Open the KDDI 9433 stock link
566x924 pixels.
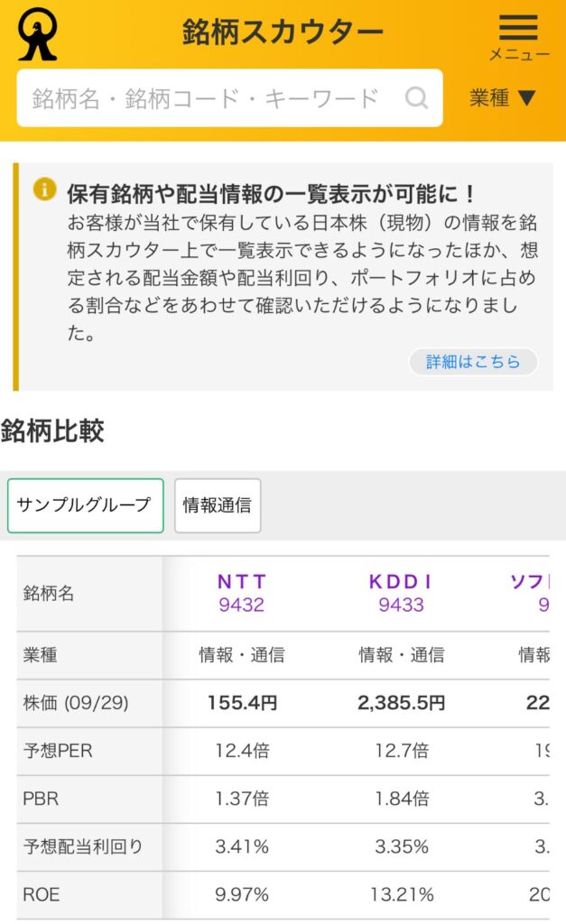click(x=401, y=593)
